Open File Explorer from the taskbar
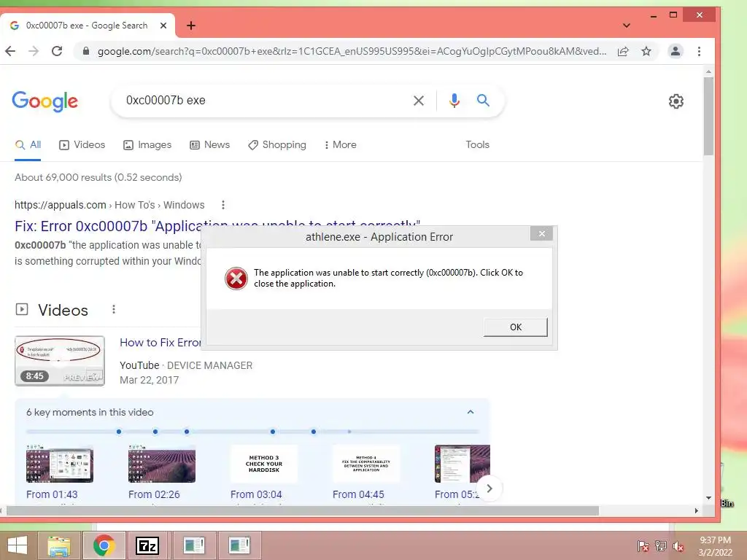The height and width of the screenshot is (560, 747). click(x=58, y=545)
